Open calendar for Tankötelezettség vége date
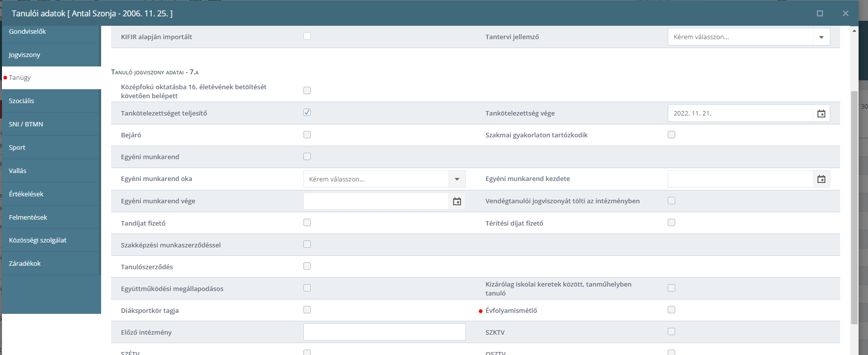Viewport: 868px width, 355px height. (x=821, y=114)
